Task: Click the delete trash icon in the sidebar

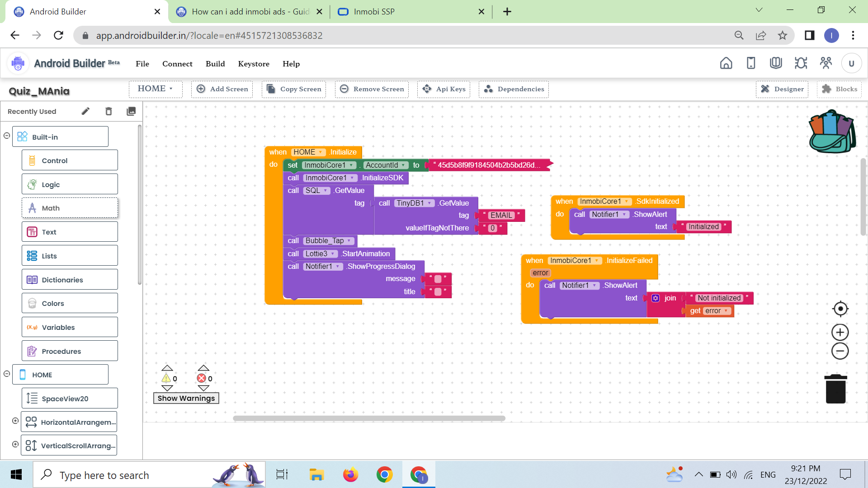Action: tap(108, 111)
